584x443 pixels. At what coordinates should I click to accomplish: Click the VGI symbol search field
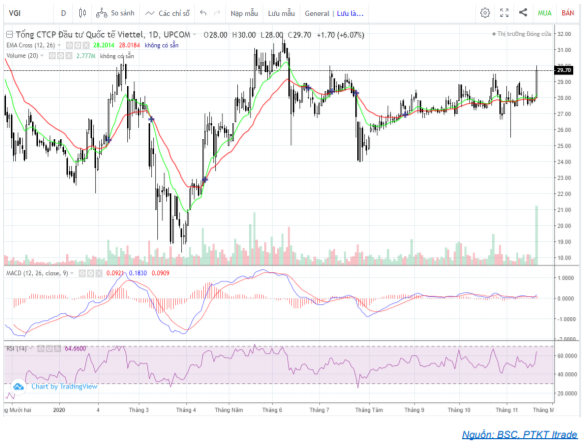tap(28, 13)
